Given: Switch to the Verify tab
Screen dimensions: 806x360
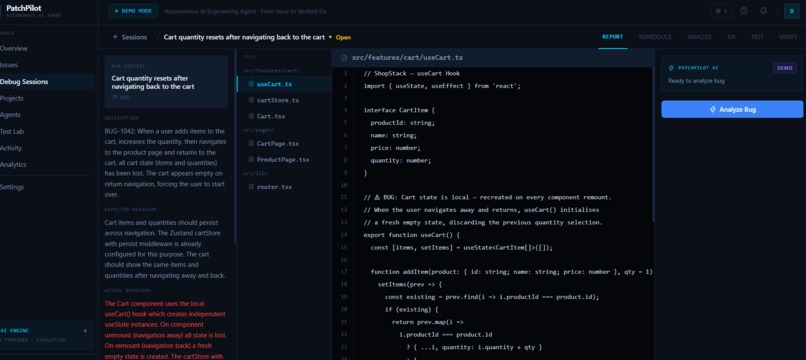Looking at the screenshot, I should pos(788,37).
